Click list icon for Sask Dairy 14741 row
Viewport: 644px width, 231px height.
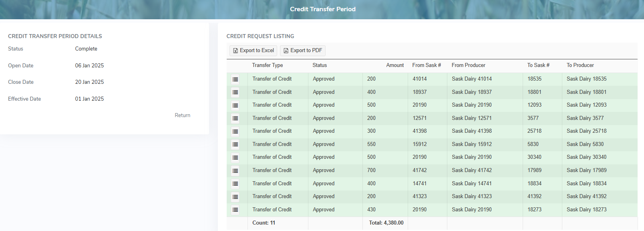click(235, 184)
